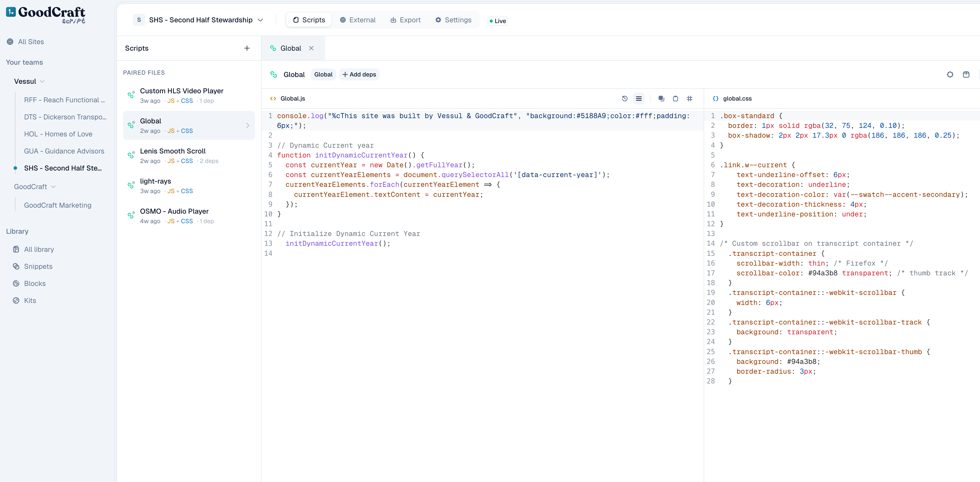This screenshot has height=482, width=980.
Task: Click the hash symbol icon in Global.js toolbar
Action: tap(689, 99)
